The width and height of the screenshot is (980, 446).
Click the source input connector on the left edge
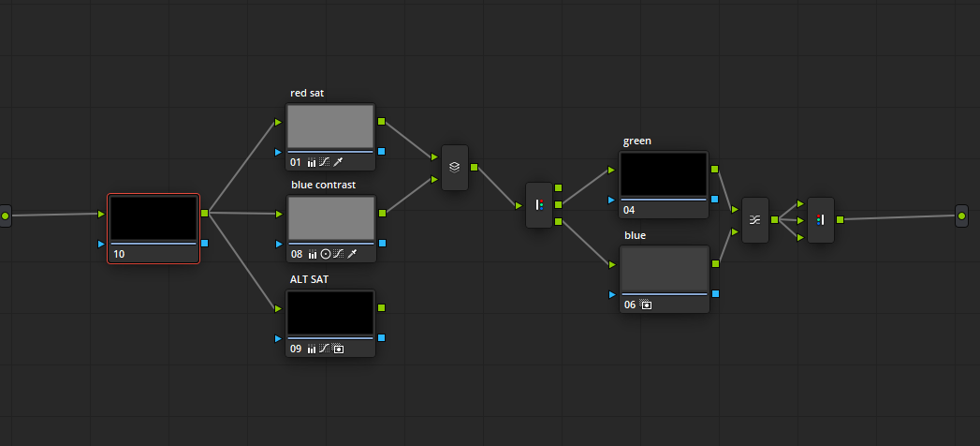(5, 216)
